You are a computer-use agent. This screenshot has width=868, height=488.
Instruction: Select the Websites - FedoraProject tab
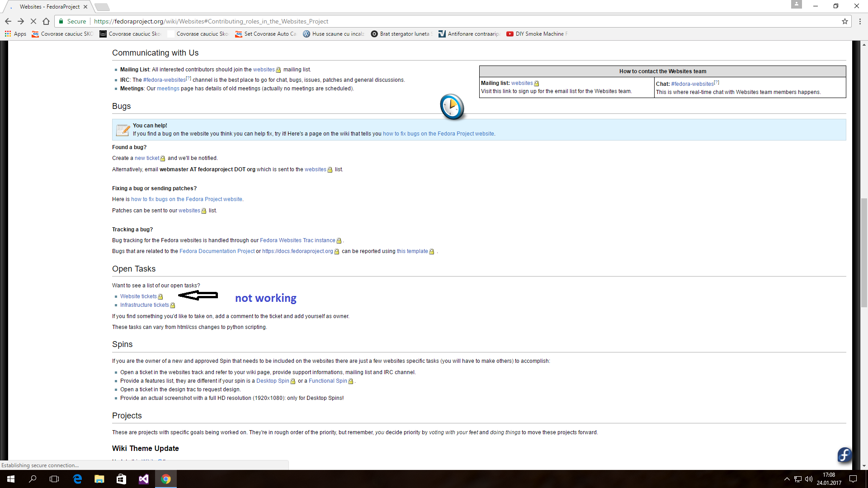pos(49,7)
